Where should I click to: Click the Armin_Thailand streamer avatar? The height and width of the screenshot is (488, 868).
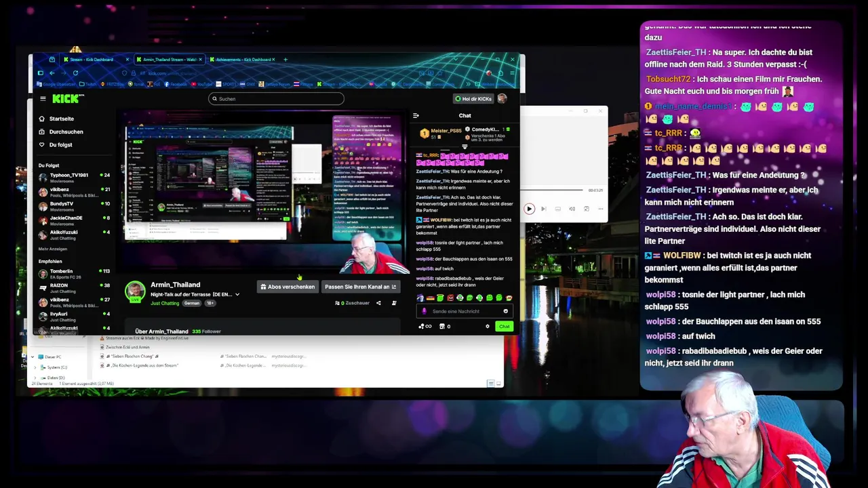pos(135,291)
